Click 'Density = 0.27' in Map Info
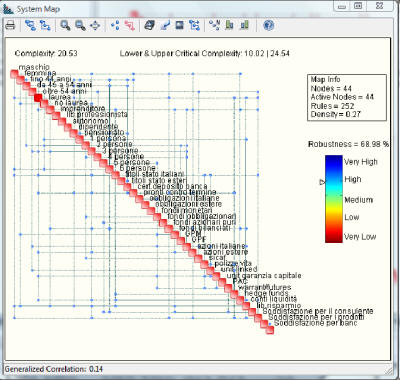The image size is (400, 380). pos(335,114)
